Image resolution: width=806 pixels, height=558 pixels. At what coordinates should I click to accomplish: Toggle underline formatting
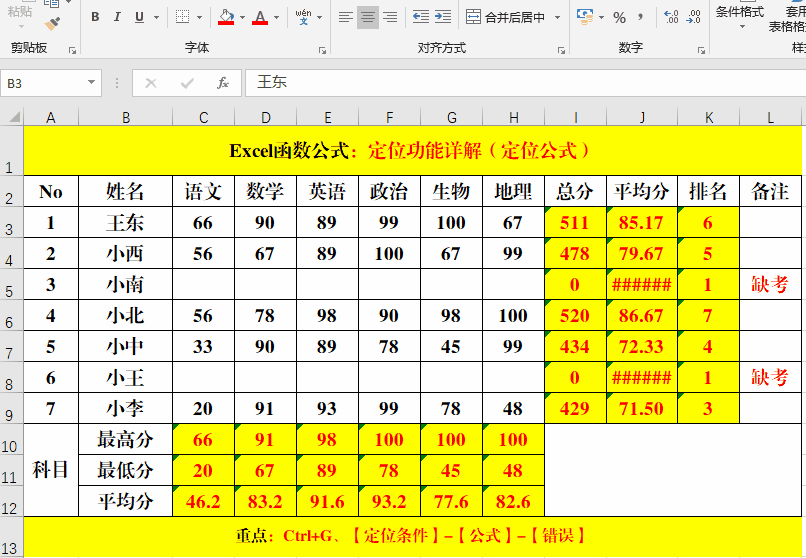[139, 17]
